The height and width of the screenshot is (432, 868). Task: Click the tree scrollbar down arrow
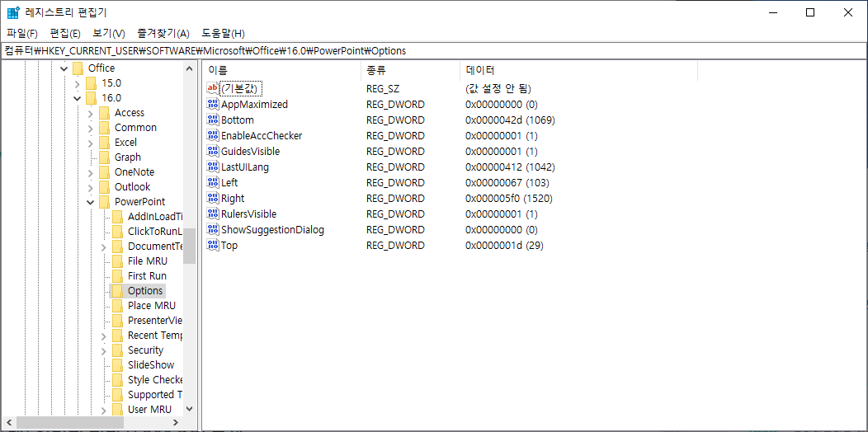[189, 409]
